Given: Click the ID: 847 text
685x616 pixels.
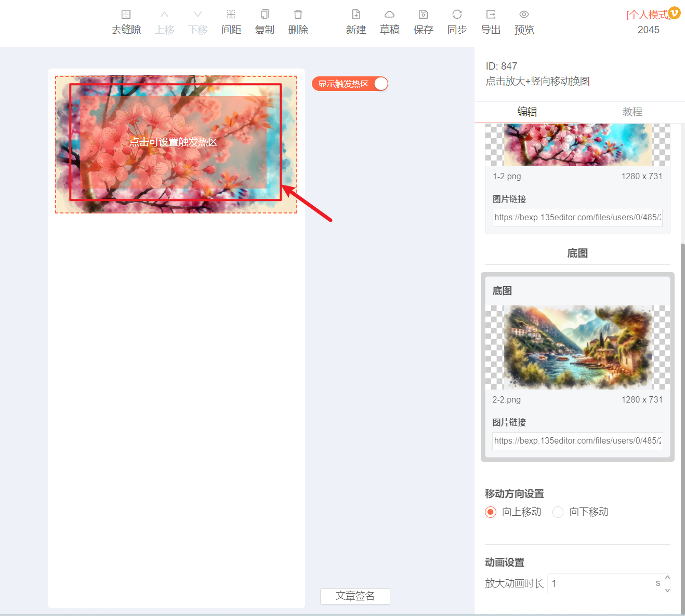Looking at the screenshot, I should [502, 66].
